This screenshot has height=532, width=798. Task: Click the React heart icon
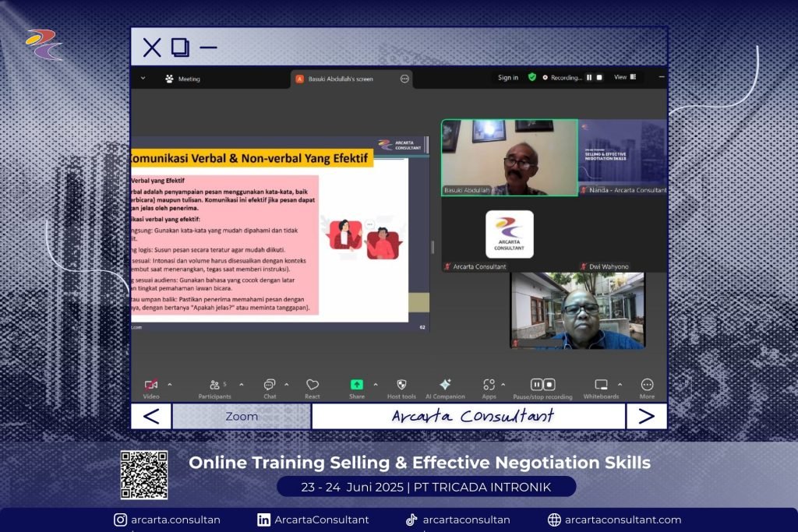tap(312, 385)
